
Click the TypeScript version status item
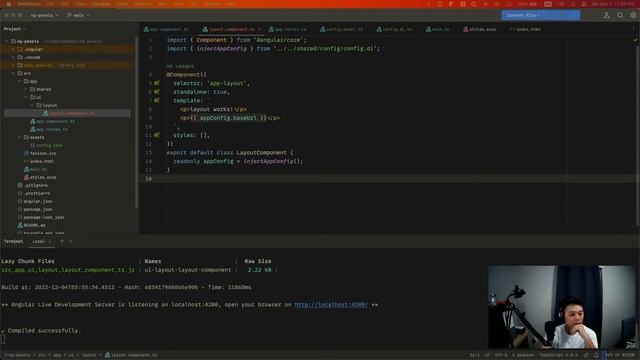click(558, 355)
